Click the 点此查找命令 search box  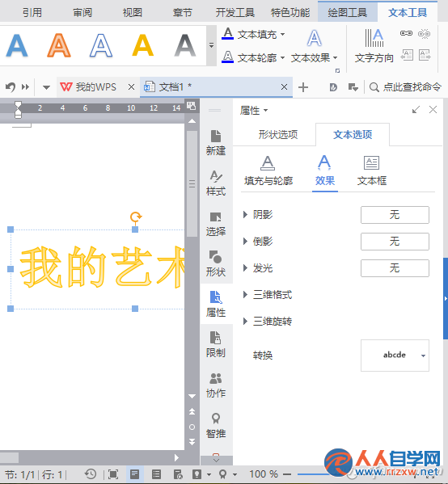405,87
